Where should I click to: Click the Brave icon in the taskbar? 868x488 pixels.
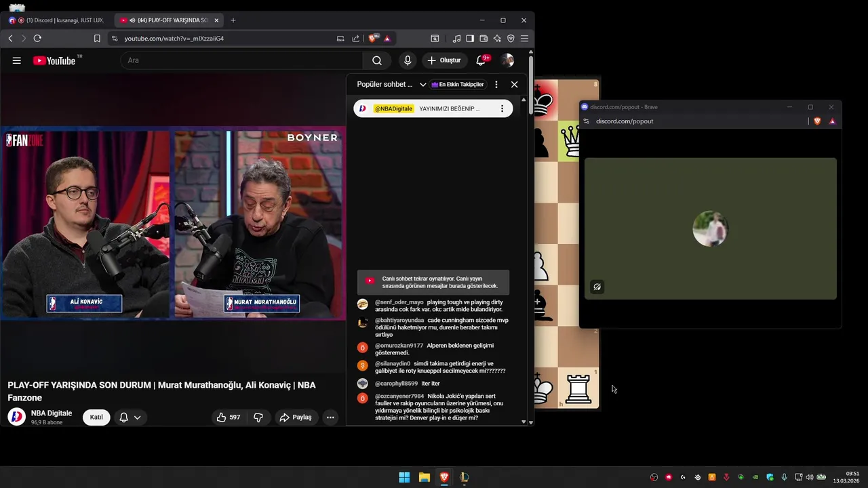click(444, 477)
